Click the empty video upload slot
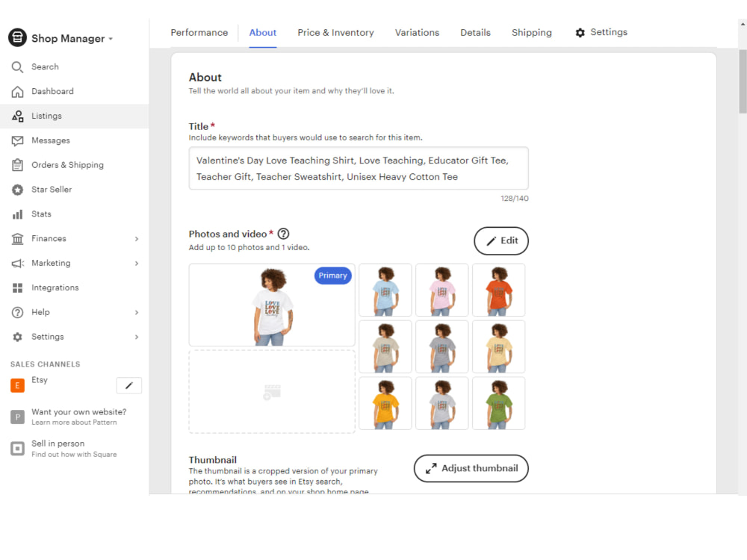The width and height of the screenshot is (747, 560). click(272, 392)
